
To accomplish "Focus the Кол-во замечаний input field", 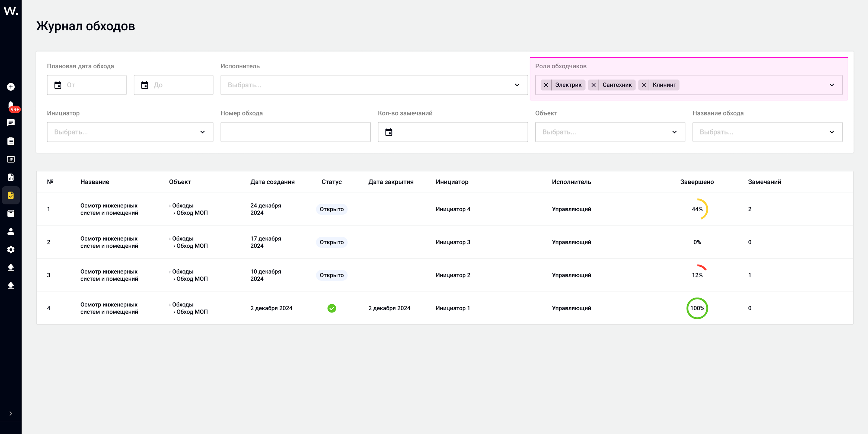I will 453,132.
